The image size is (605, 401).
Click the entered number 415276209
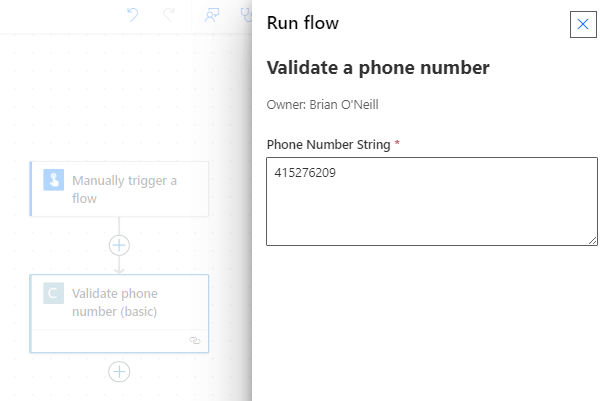tap(305, 172)
